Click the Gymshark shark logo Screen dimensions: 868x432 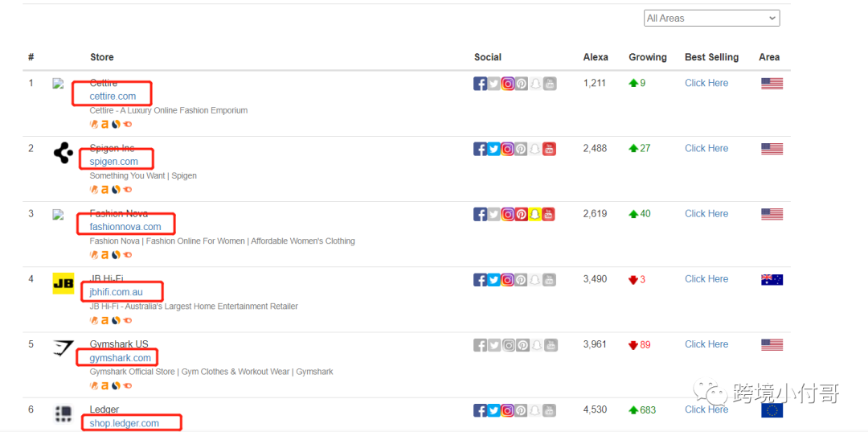(63, 348)
